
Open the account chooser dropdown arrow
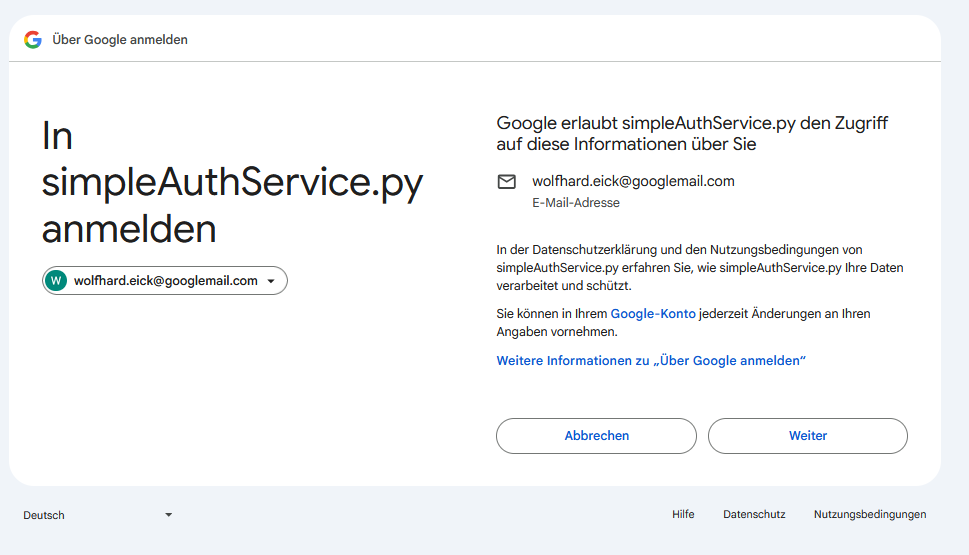coord(271,281)
